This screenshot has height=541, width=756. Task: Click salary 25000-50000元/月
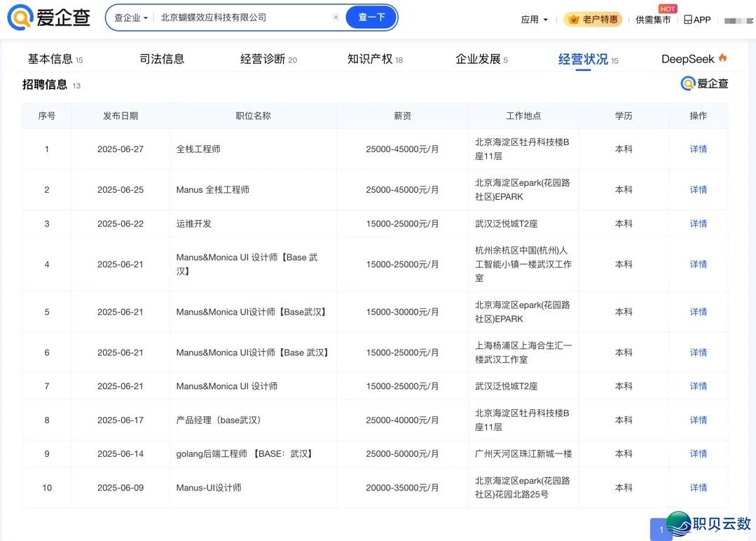pyautogui.click(x=402, y=453)
